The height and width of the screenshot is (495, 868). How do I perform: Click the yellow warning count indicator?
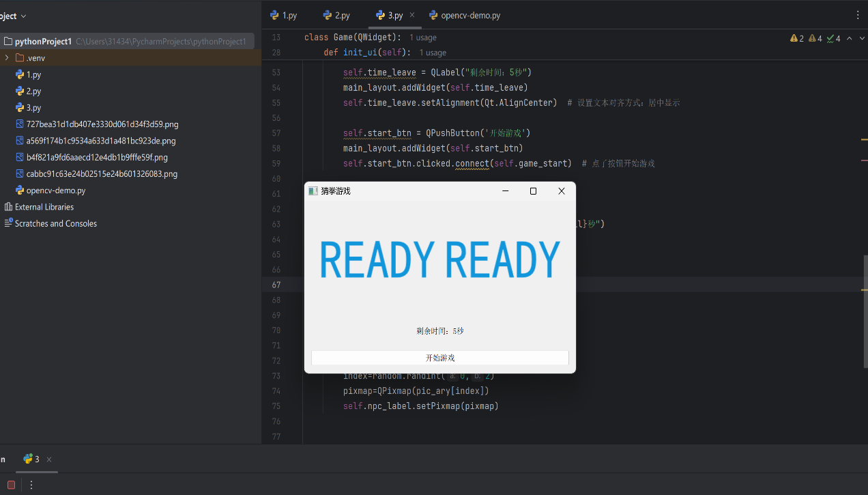tap(797, 38)
